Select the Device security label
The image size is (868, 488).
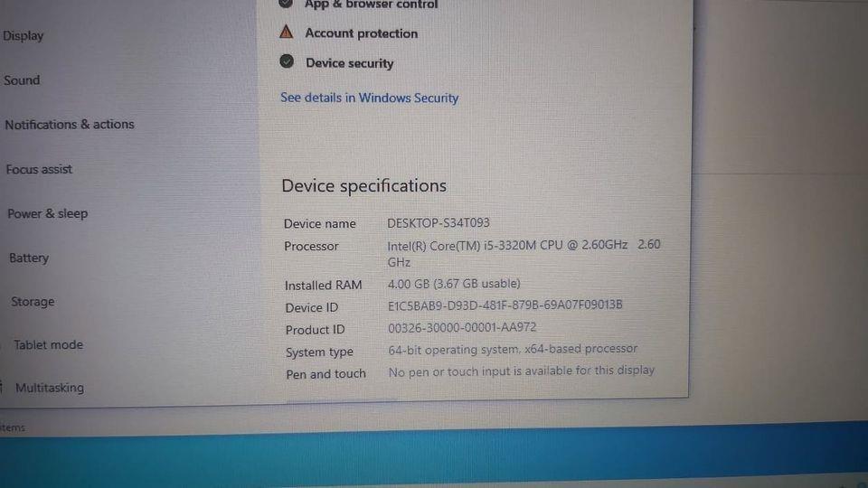click(350, 63)
